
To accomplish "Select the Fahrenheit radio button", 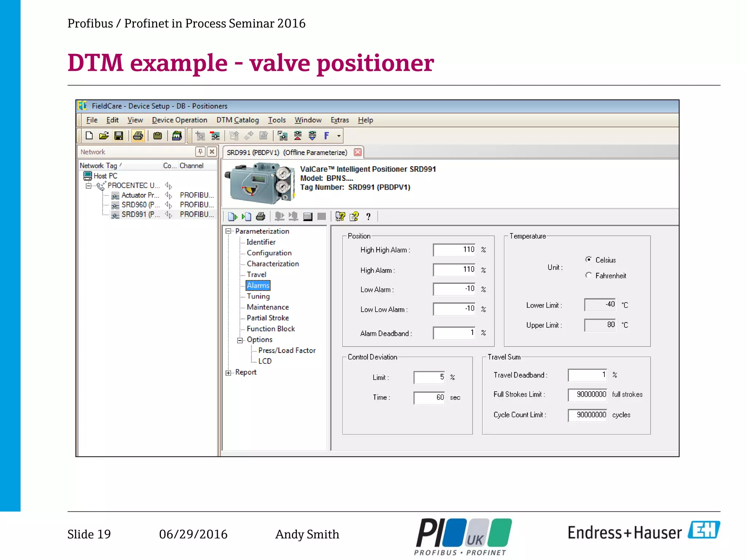I will click(x=588, y=275).
